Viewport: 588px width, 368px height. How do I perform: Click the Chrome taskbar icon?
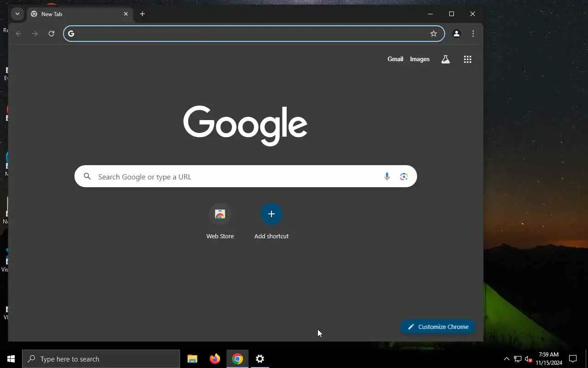237,359
